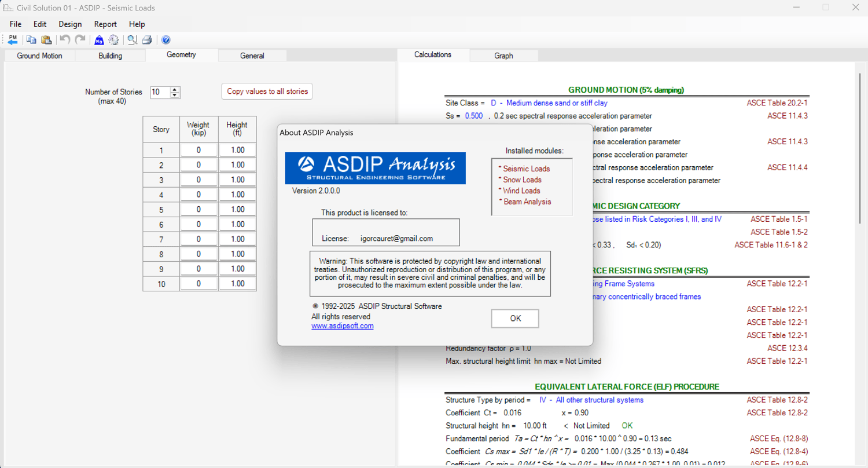Click the Height field for story 7
The image size is (868, 468).
tap(237, 239)
